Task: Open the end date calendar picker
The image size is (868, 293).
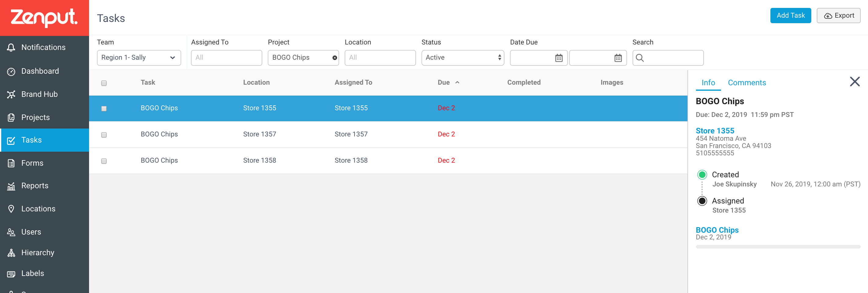Action: (x=618, y=58)
